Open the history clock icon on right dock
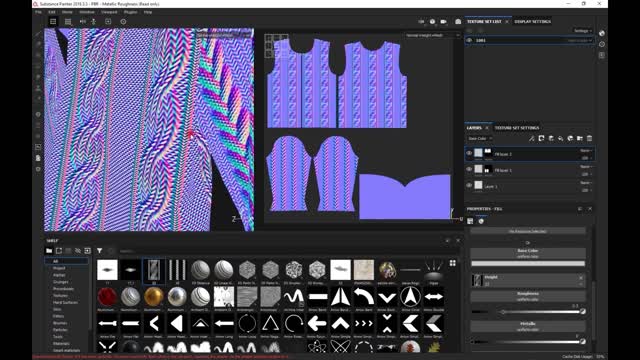Image resolution: width=640 pixels, height=360 pixels. (602, 44)
